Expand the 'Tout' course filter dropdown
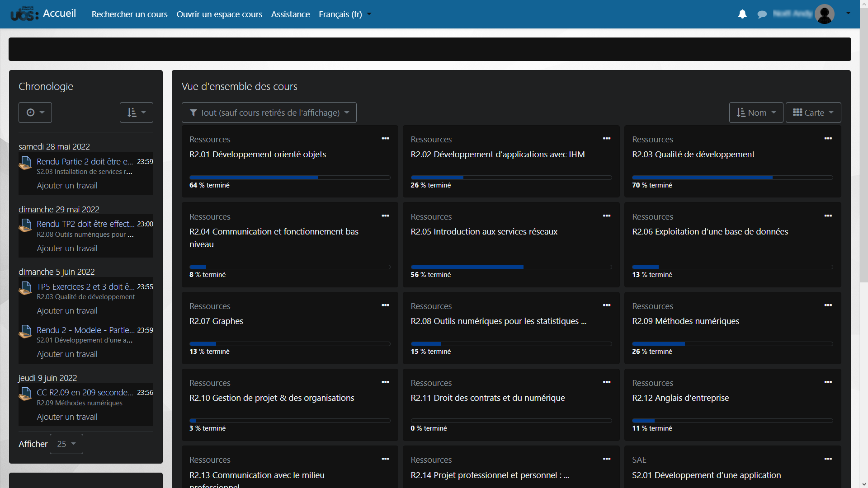The width and height of the screenshot is (868, 488). [x=269, y=113]
